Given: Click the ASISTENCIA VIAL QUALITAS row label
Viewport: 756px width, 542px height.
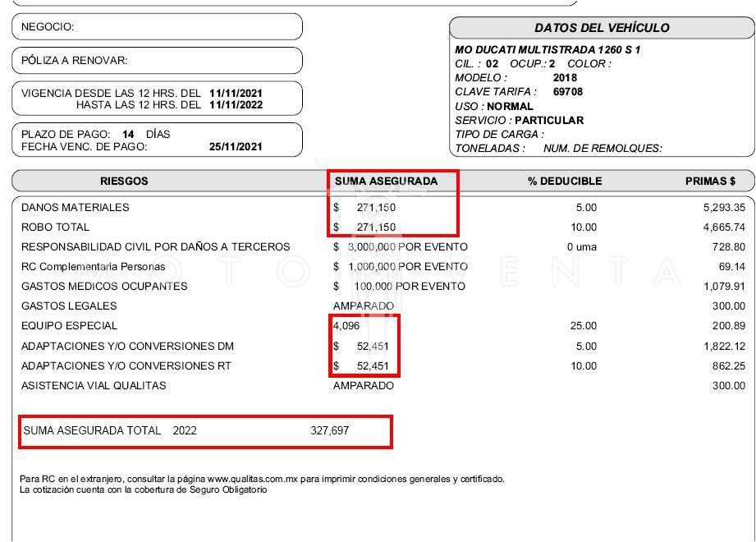Looking at the screenshot, I should pyautogui.click(x=94, y=386).
